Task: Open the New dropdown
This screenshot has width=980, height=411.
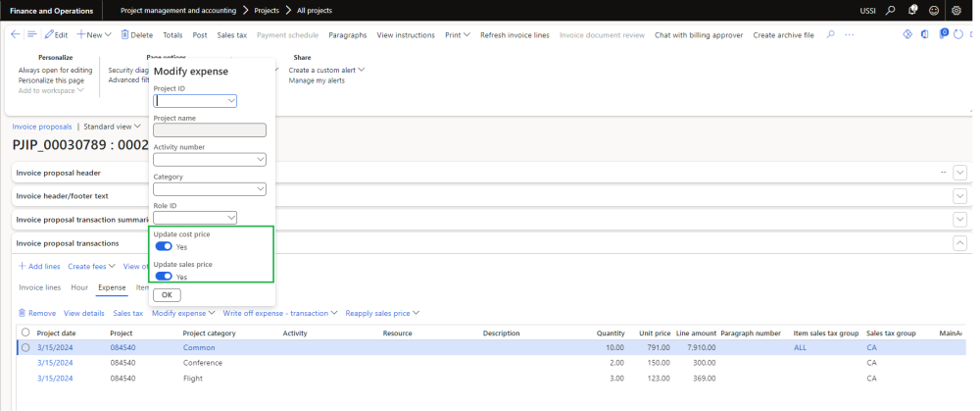Action: pyautogui.click(x=94, y=35)
